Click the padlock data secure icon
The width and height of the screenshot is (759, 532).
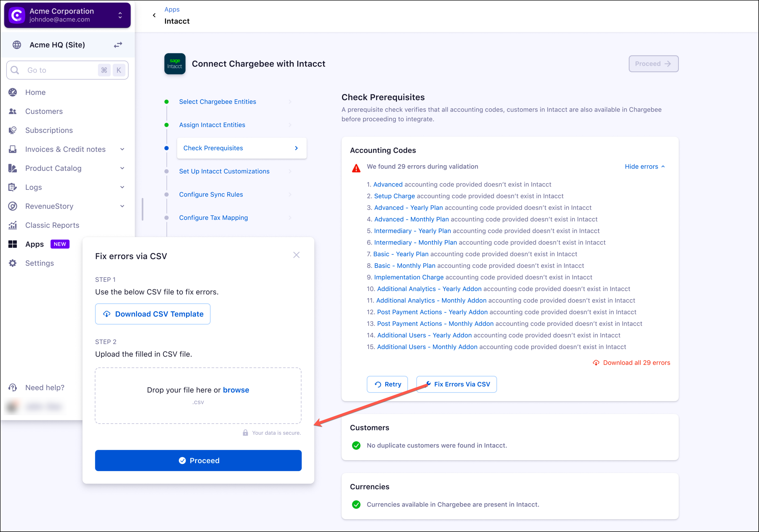point(245,433)
